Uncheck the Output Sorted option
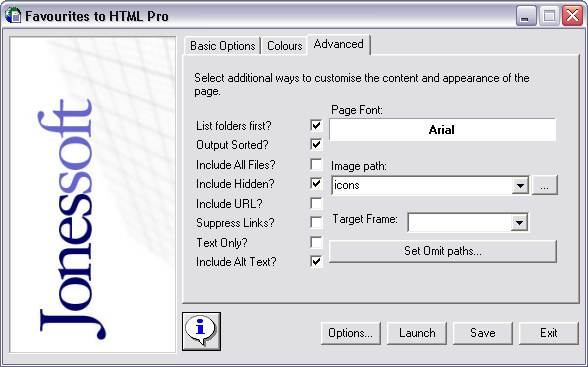The height and width of the screenshot is (367, 588). coord(316,144)
